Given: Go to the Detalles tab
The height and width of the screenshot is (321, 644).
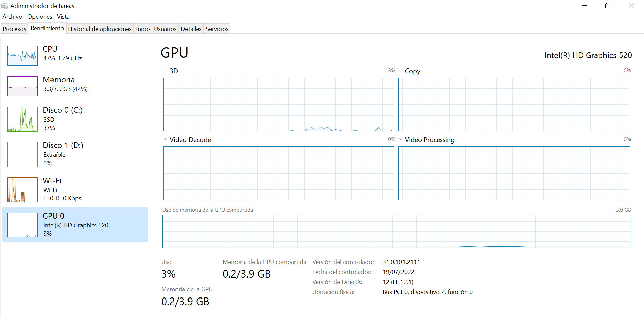Looking at the screenshot, I should tap(191, 29).
